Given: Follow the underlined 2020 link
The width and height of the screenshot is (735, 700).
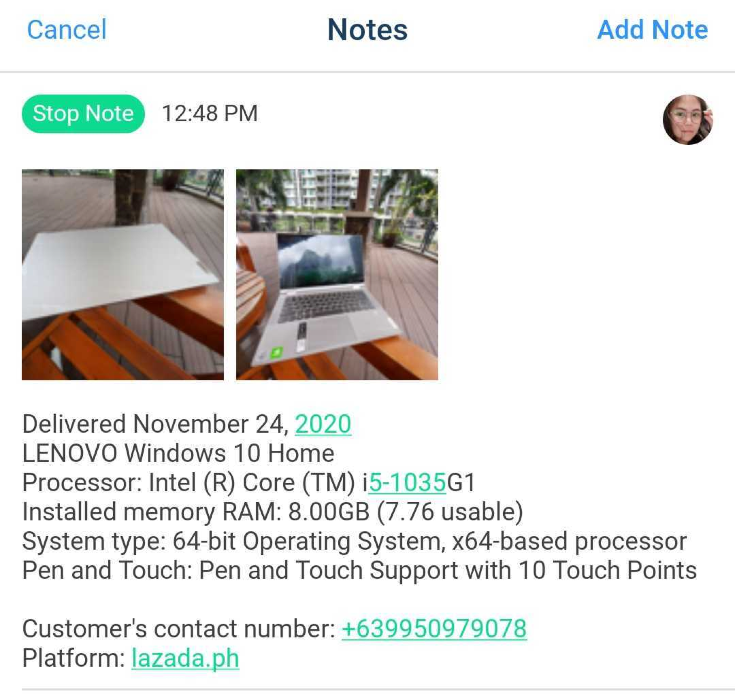Looking at the screenshot, I should click(x=323, y=424).
